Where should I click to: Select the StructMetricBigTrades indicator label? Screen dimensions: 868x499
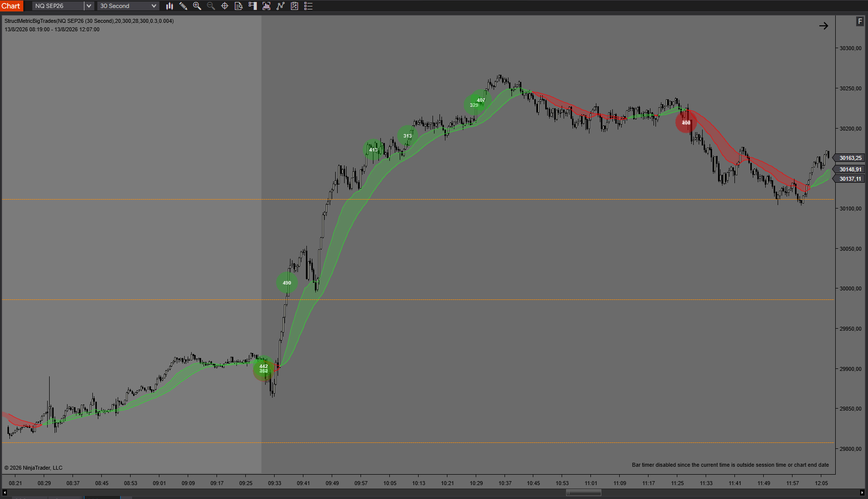click(x=89, y=21)
